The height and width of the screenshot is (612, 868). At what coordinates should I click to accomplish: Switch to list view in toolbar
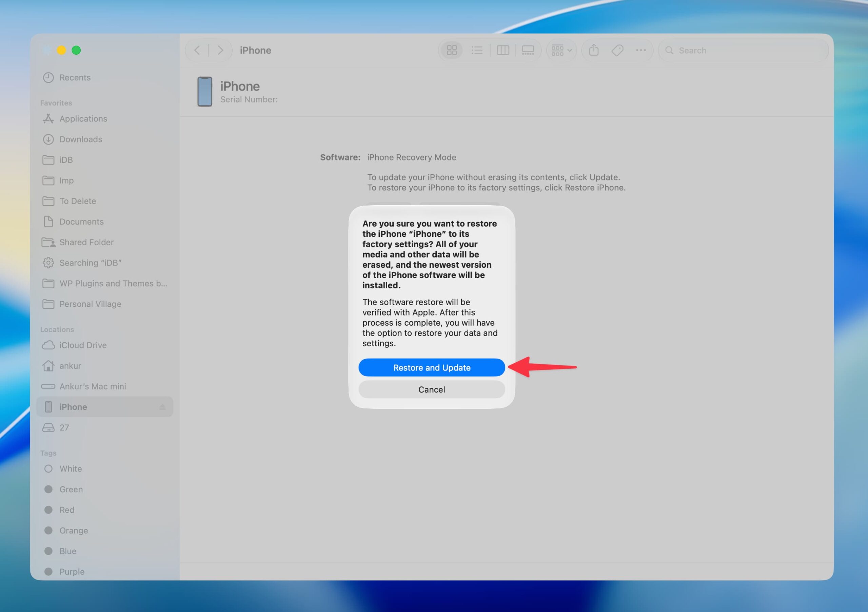[477, 50]
